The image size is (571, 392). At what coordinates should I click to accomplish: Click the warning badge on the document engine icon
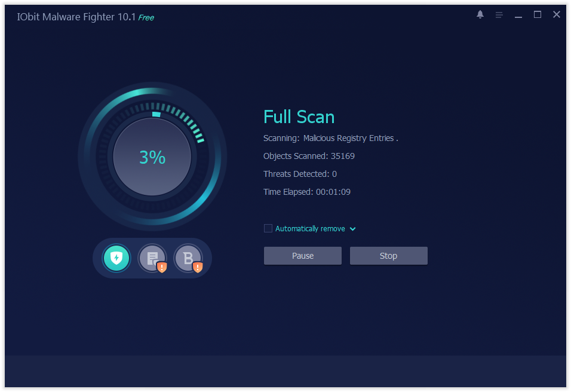(162, 267)
